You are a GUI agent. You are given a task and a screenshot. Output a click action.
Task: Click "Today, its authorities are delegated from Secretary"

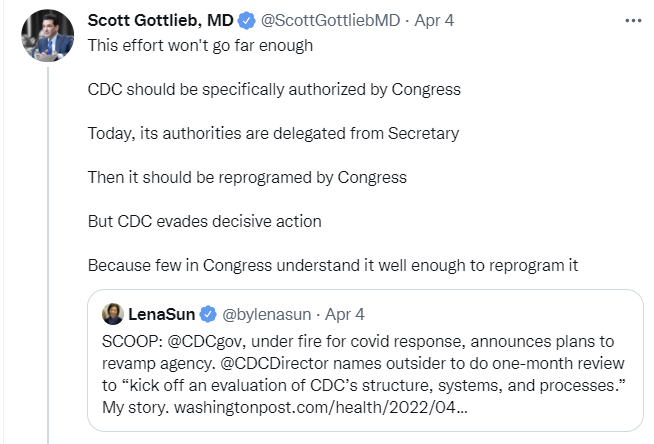coord(272,134)
